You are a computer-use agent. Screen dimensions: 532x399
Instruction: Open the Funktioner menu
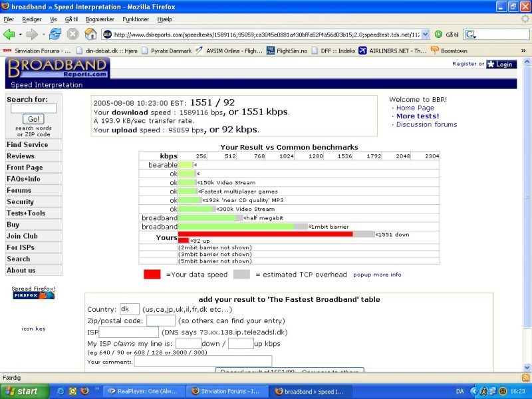point(136,19)
